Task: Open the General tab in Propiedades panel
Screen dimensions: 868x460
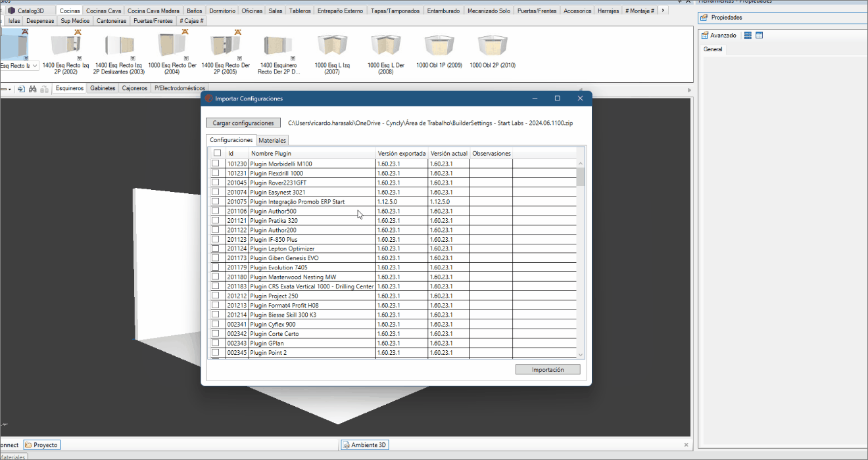Action: pos(713,49)
